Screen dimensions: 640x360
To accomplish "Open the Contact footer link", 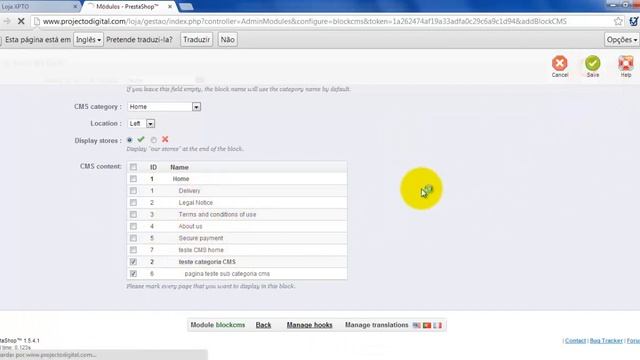I will pyautogui.click(x=576, y=341).
